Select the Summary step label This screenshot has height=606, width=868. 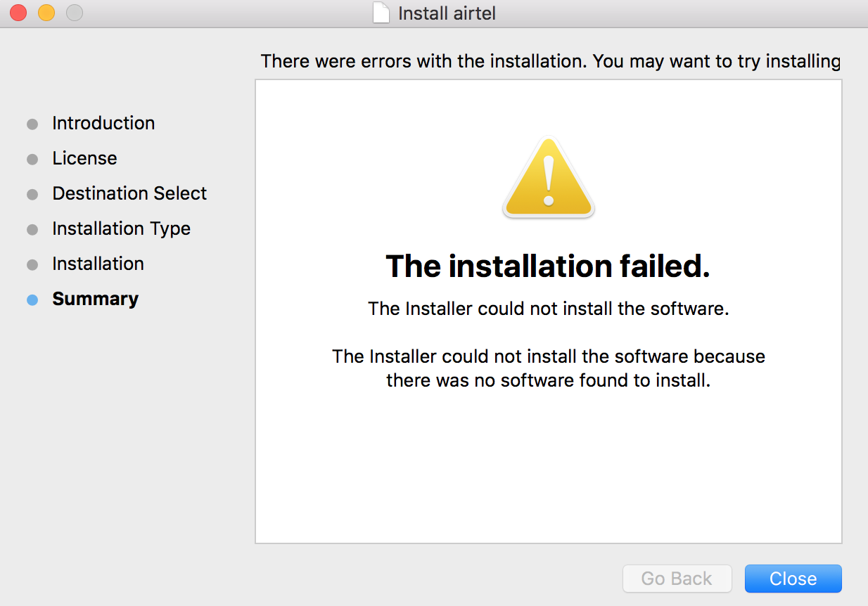95,299
